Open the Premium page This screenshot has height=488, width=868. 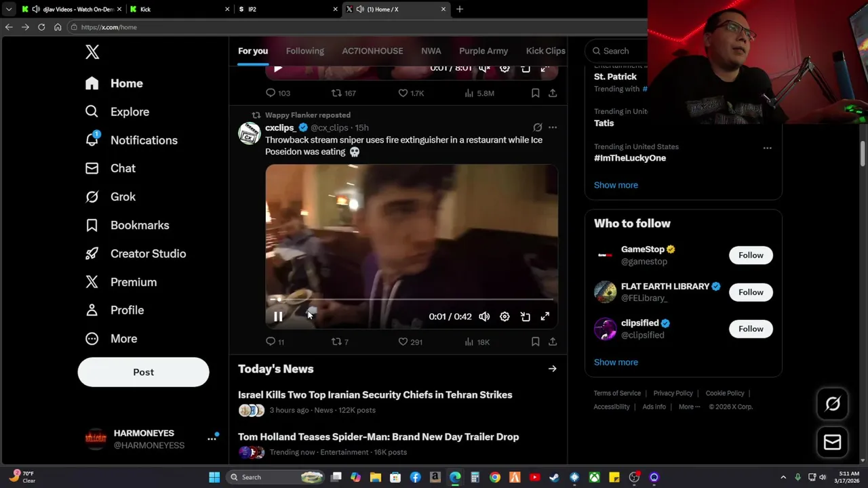coord(121,282)
